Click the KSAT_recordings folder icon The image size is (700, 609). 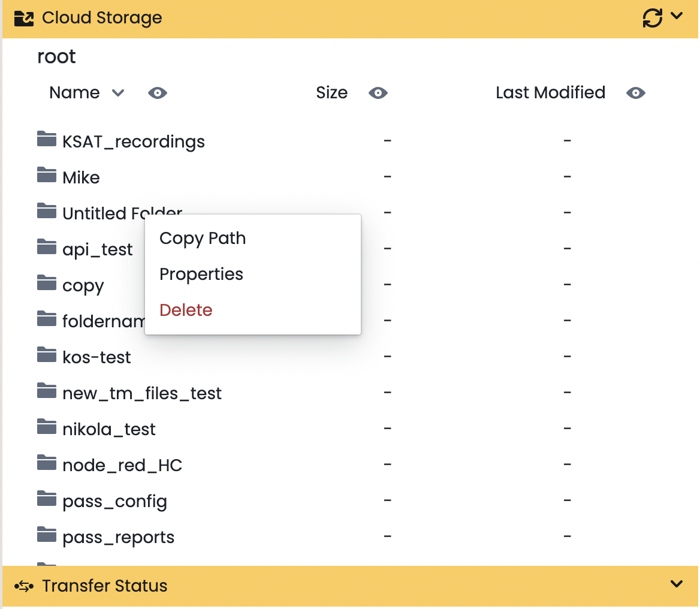point(47,140)
